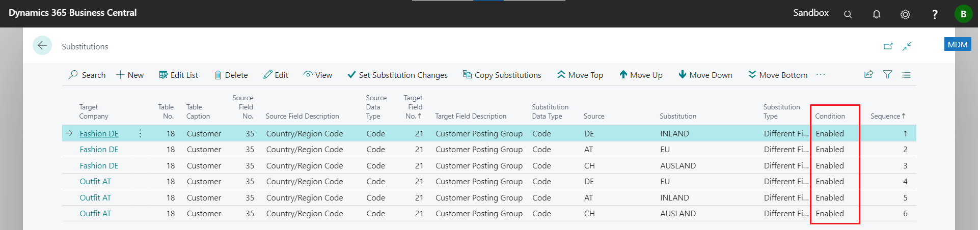Collapse the page with the shrink arrows icon
980x230 pixels.
pyautogui.click(x=907, y=46)
